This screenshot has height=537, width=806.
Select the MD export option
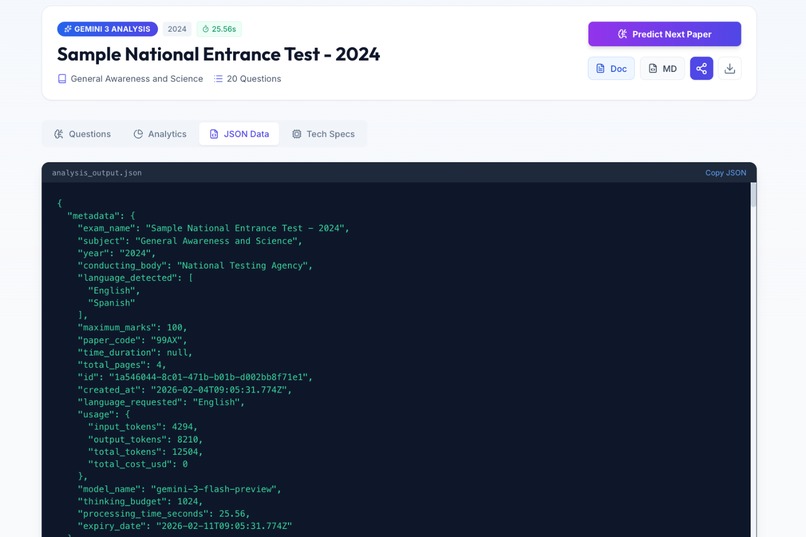click(x=662, y=68)
